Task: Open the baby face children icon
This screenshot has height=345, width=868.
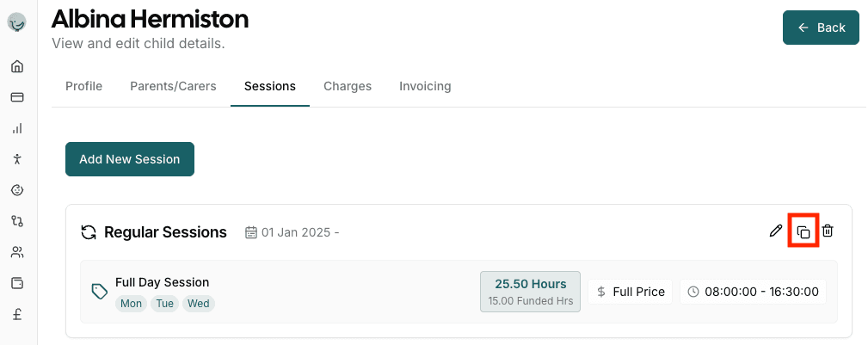Action: pyautogui.click(x=17, y=190)
